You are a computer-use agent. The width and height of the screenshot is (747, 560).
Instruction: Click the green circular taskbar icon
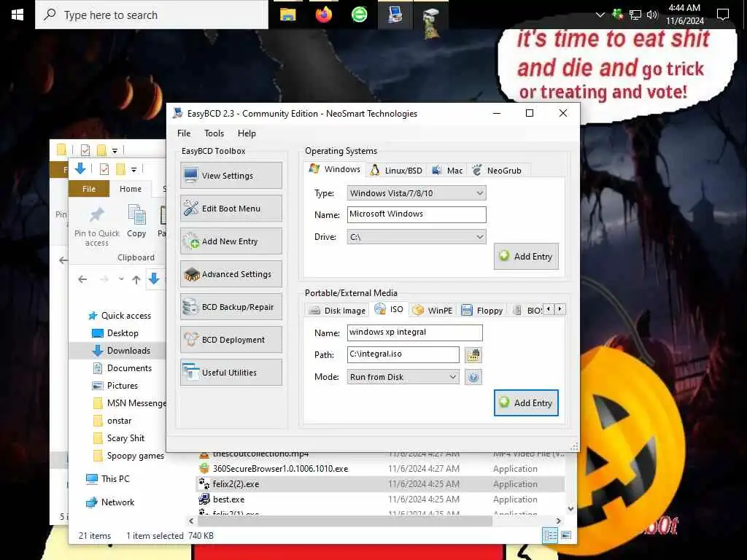click(x=359, y=15)
